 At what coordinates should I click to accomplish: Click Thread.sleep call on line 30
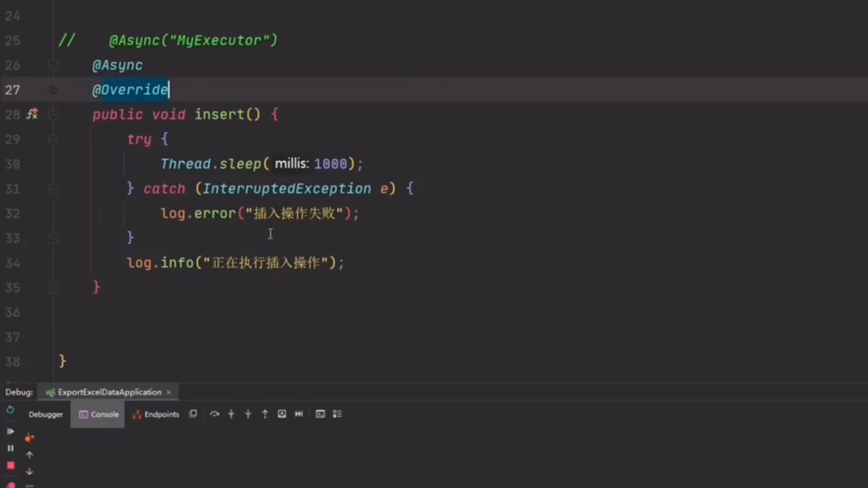[211, 164]
